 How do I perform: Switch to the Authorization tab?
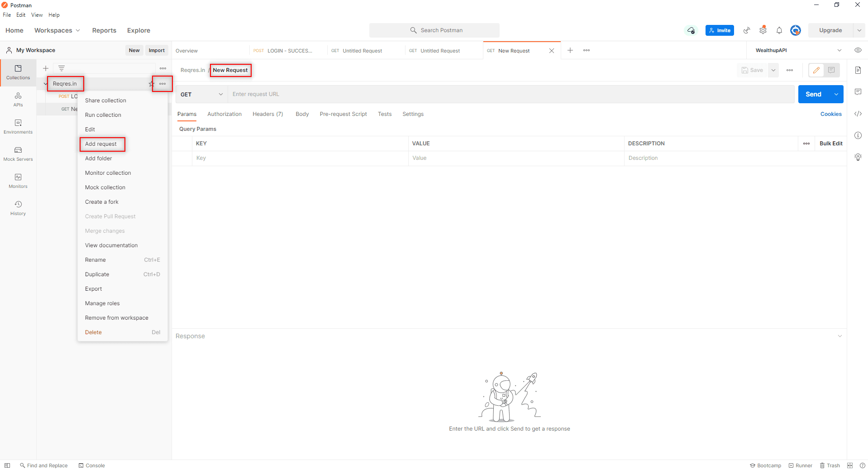pos(224,114)
